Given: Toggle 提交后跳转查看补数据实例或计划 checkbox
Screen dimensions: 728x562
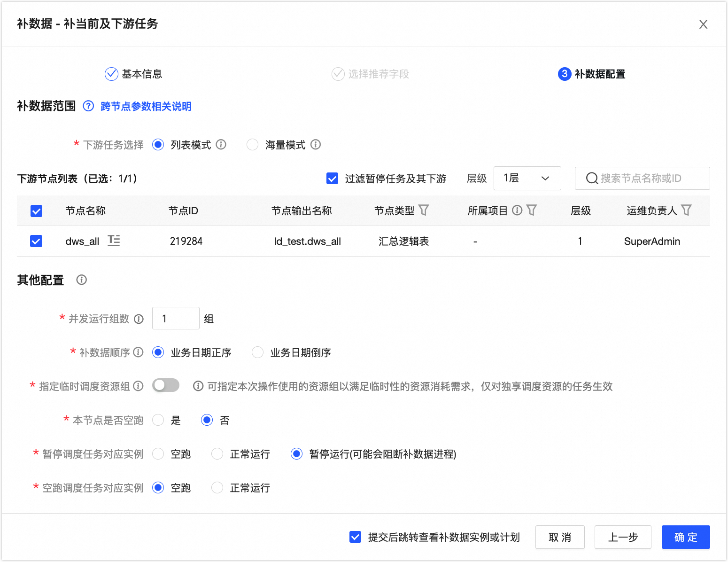Looking at the screenshot, I should click(356, 537).
